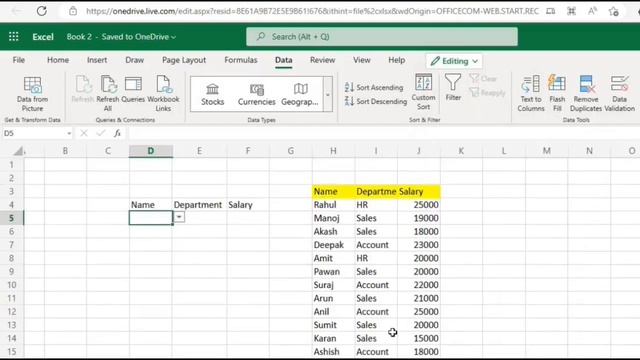Click the Department header in column E
Image resolution: width=640 pixels, height=360 pixels.
click(x=199, y=205)
